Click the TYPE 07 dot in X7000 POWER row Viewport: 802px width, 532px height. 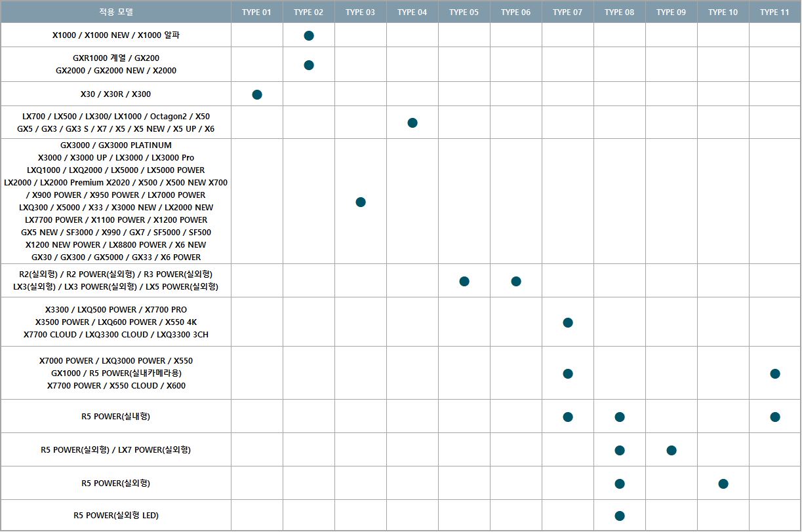click(568, 373)
